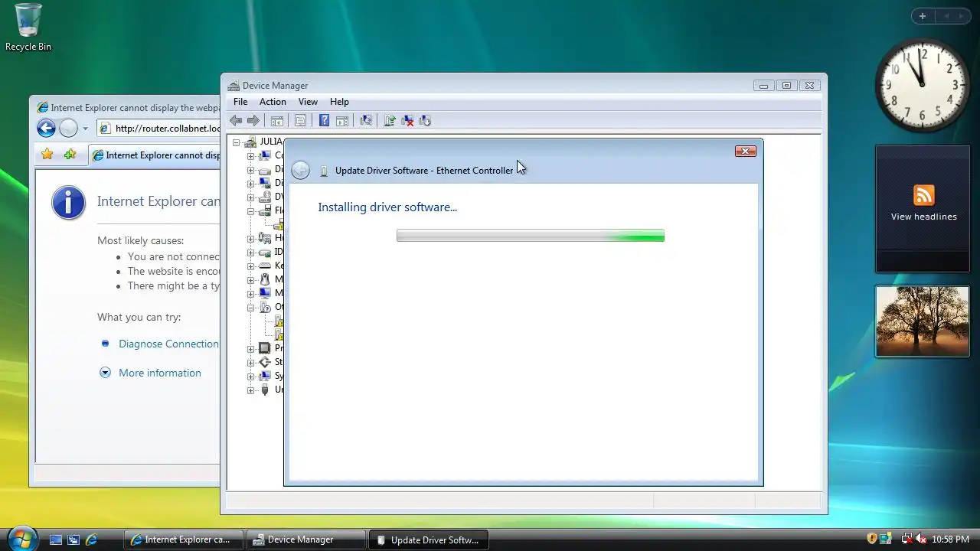Open the Recycle Bin desktop icon
This screenshot has width=980, height=551.
pyautogui.click(x=28, y=27)
